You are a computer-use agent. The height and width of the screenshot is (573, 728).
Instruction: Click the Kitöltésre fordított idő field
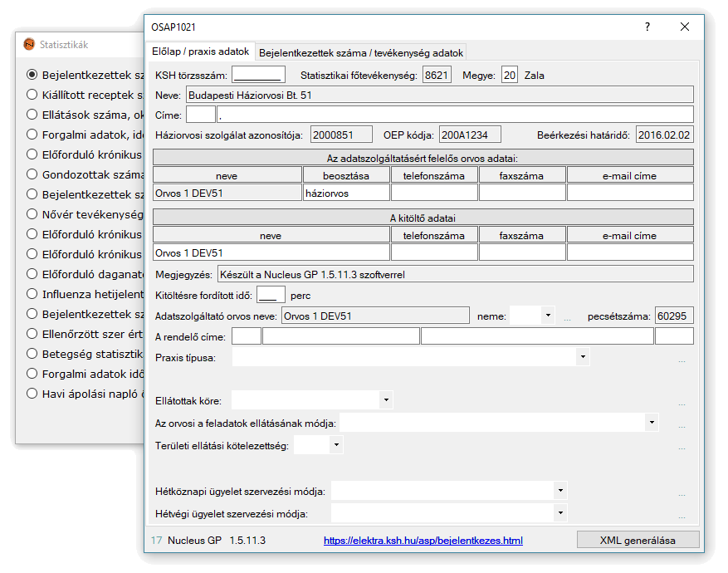[271, 295]
